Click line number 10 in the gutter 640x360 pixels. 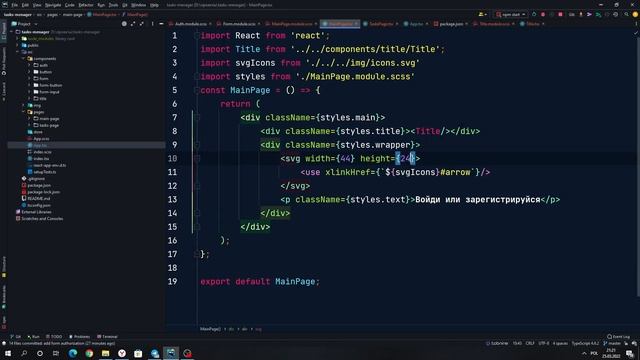173,158
